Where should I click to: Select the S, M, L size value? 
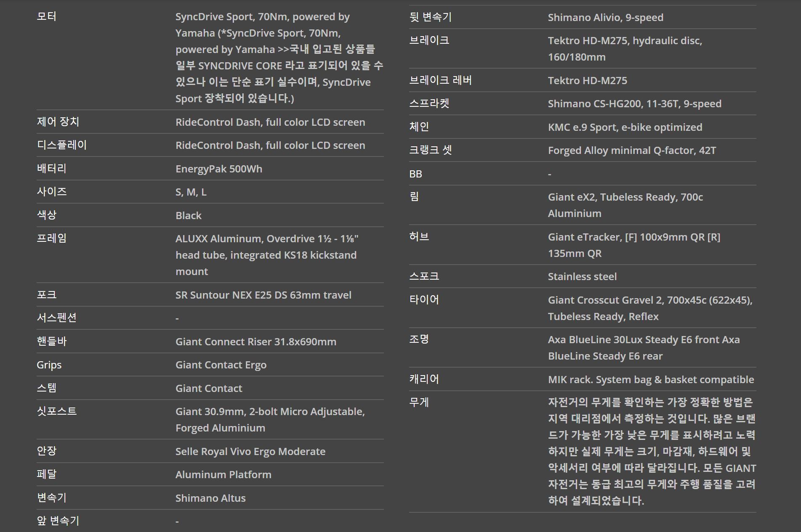pyautogui.click(x=191, y=192)
